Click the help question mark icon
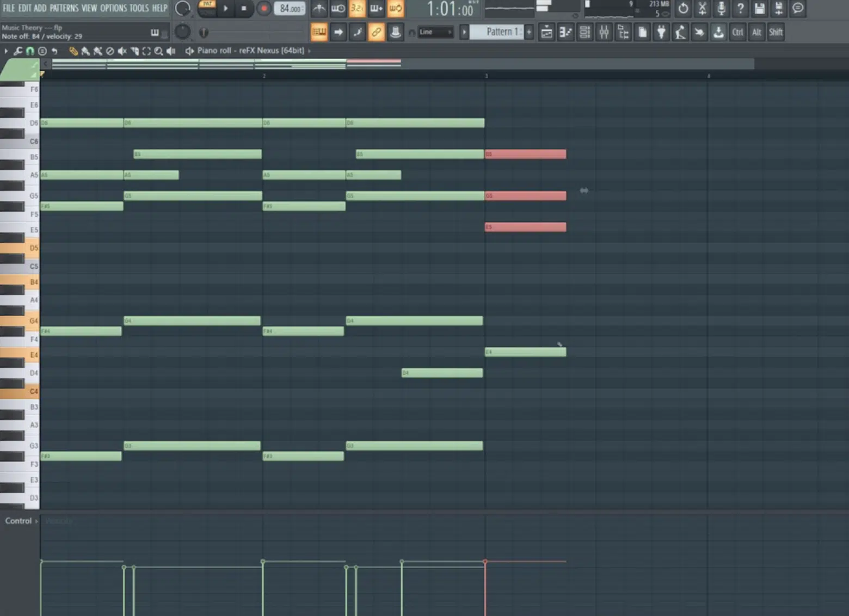This screenshot has width=849, height=616. click(740, 8)
